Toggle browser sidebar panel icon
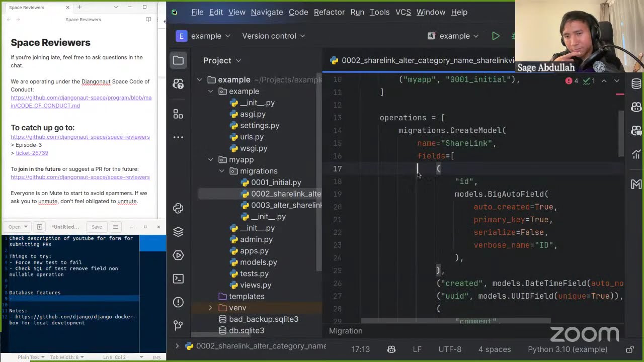 [x=148, y=20]
